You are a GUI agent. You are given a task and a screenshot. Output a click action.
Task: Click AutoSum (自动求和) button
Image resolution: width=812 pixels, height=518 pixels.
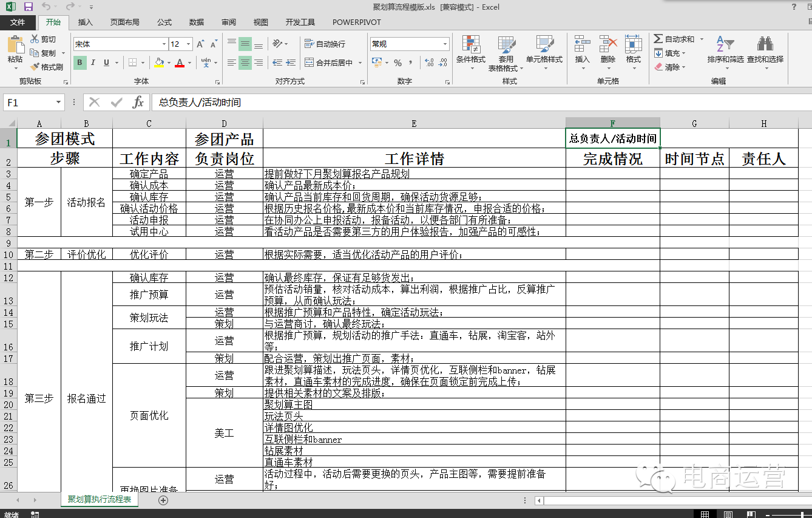tap(674, 39)
